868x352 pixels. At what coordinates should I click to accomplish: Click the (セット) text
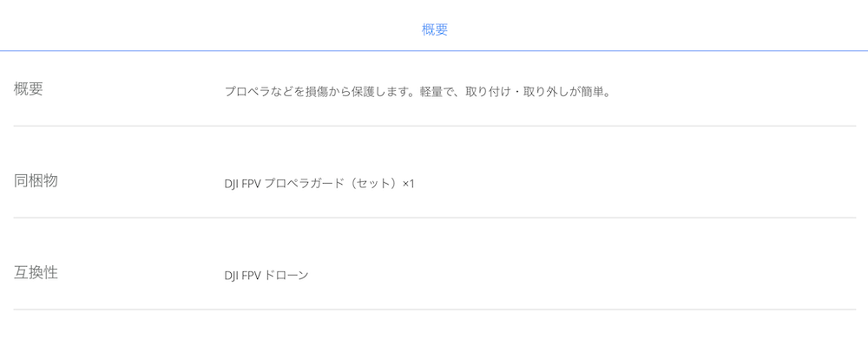point(372,184)
